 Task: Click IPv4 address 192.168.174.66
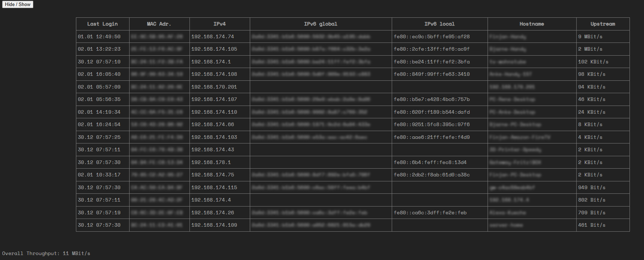point(213,124)
